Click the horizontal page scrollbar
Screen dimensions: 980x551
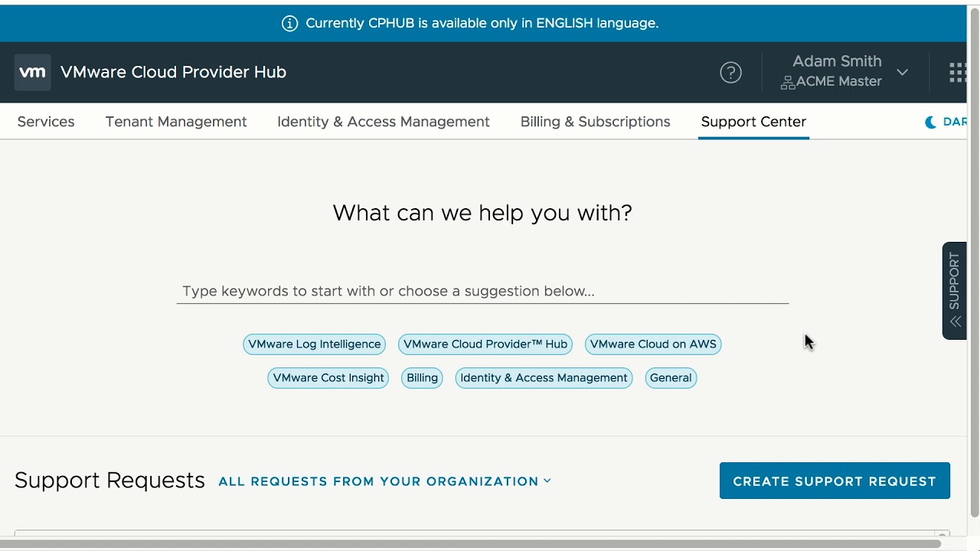[x=471, y=544]
